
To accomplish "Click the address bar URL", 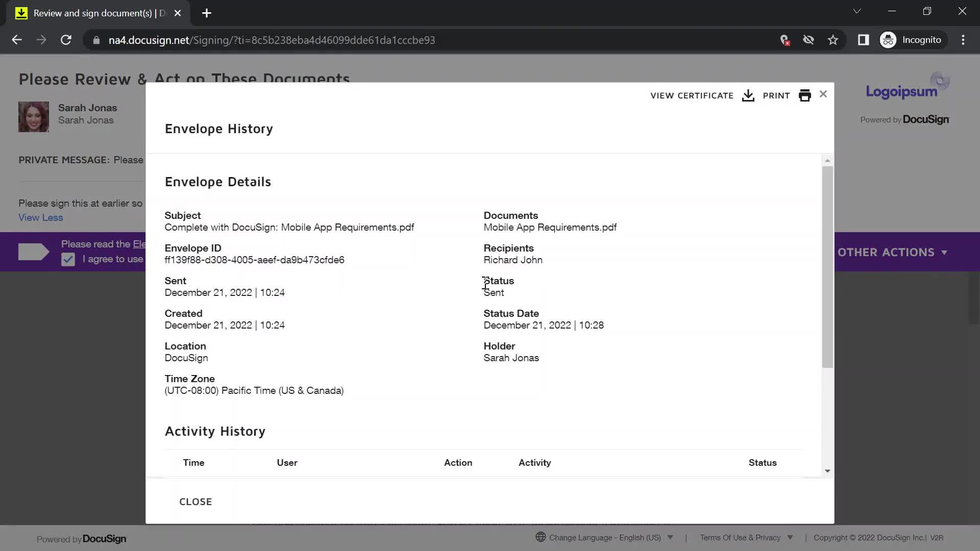I will click(x=272, y=40).
